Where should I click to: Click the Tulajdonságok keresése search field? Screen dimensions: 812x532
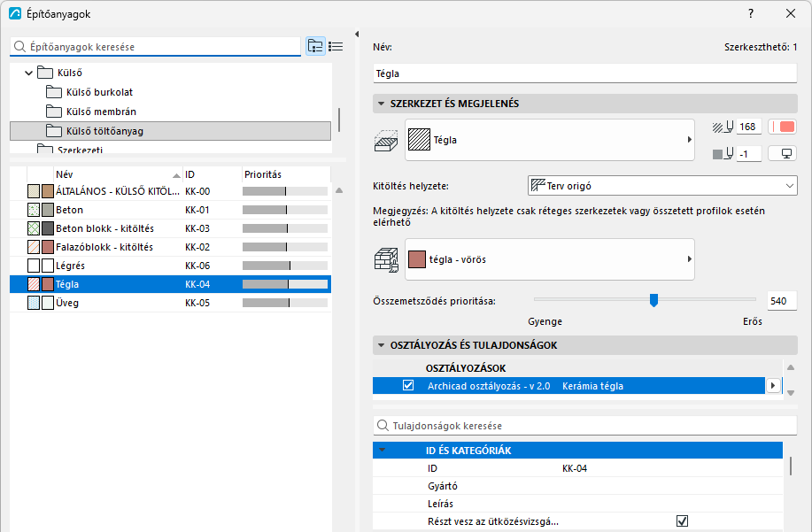coord(584,426)
